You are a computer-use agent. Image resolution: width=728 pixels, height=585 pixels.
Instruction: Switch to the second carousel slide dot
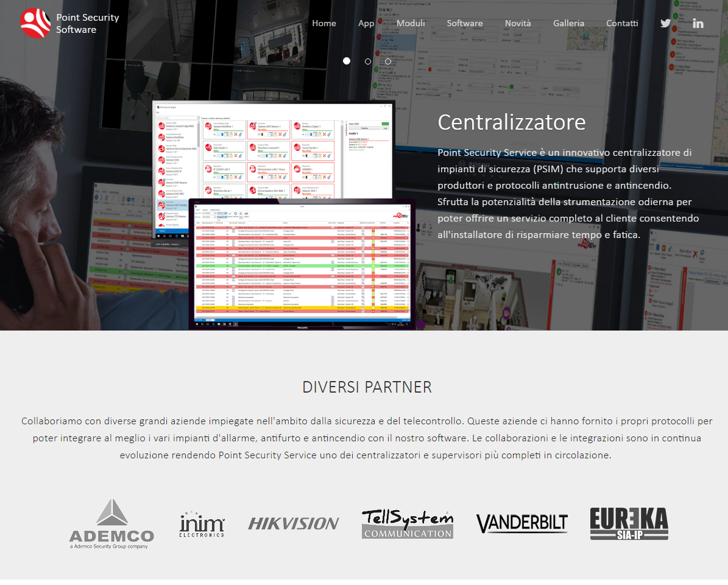(368, 61)
